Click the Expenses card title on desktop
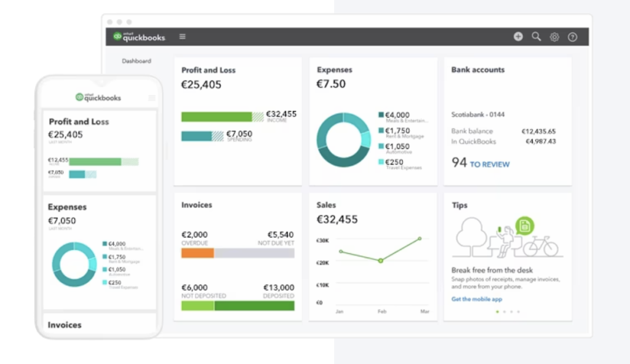The image size is (630, 364). coord(334,70)
